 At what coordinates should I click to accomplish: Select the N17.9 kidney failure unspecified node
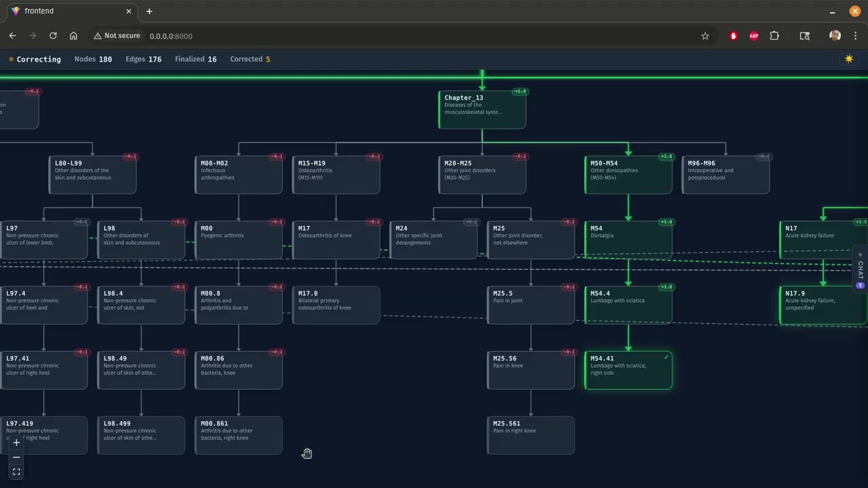pos(823,305)
